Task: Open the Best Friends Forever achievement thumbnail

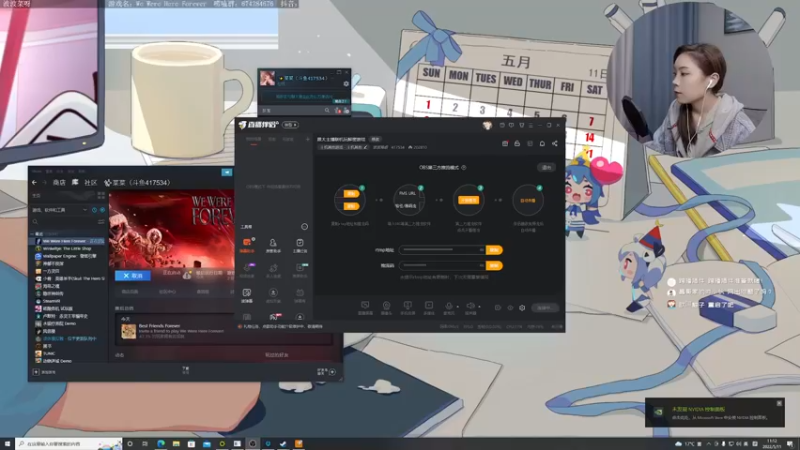Action: point(128,331)
